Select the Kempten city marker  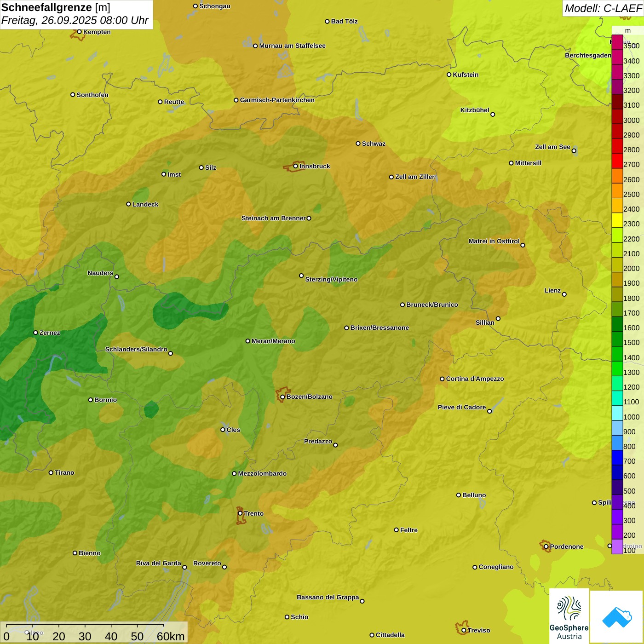click(x=79, y=32)
